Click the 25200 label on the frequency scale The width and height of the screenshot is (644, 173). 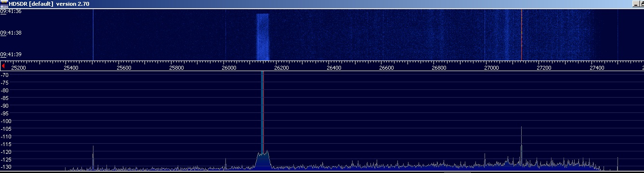(x=19, y=68)
